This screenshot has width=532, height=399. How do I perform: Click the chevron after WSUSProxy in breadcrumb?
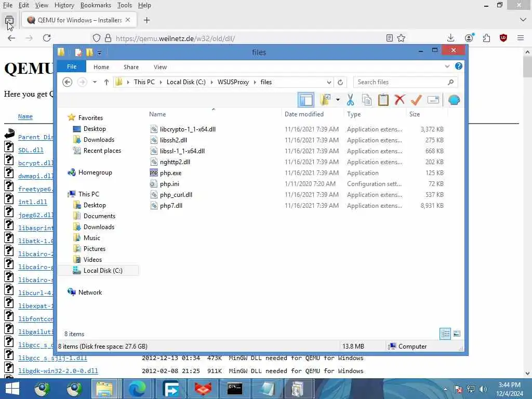(255, 82)
